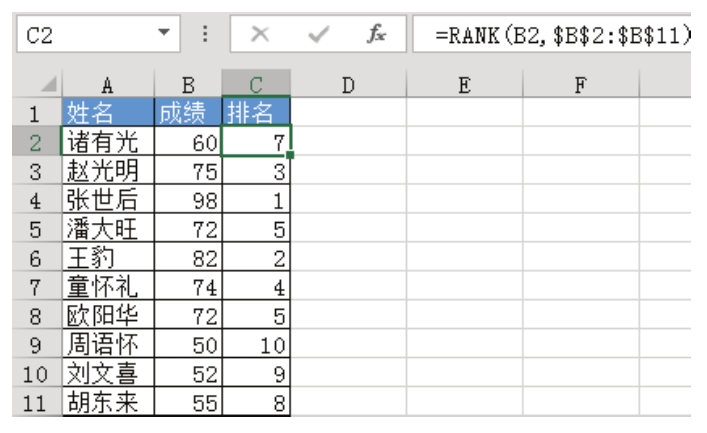Image resolution: width=707 pixels, height=433 pixels.
Task: Select the 排名 header cell
Action: click(256, 112)
